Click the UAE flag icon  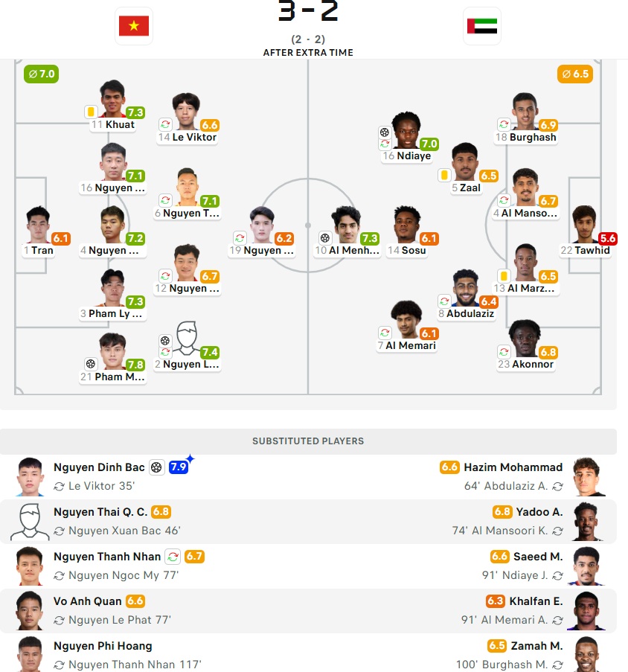point(482,26)
